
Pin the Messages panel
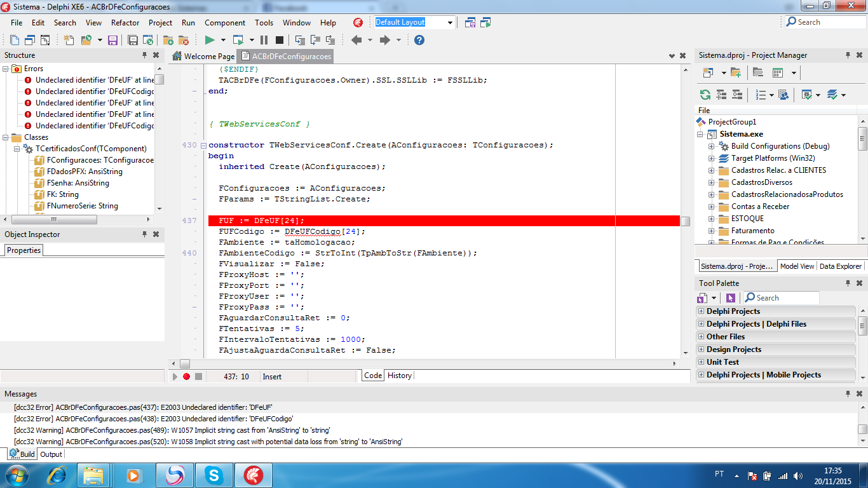click(848, 394)
